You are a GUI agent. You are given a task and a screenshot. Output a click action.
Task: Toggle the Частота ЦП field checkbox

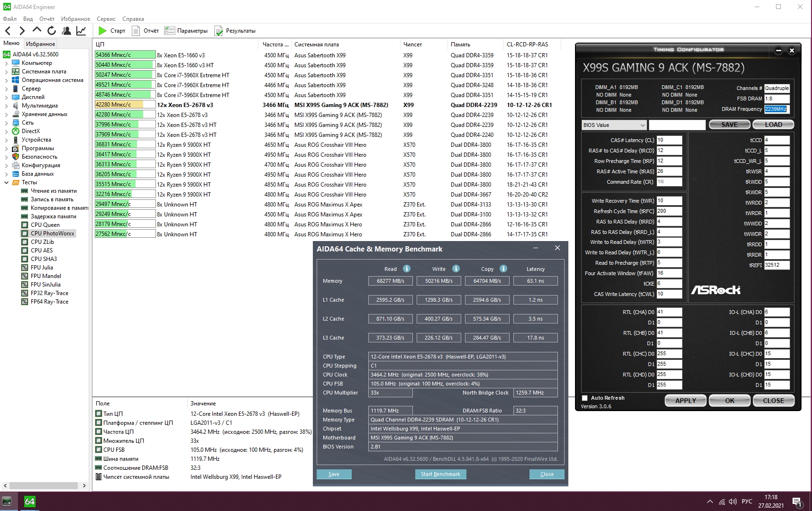pos(99,431)
